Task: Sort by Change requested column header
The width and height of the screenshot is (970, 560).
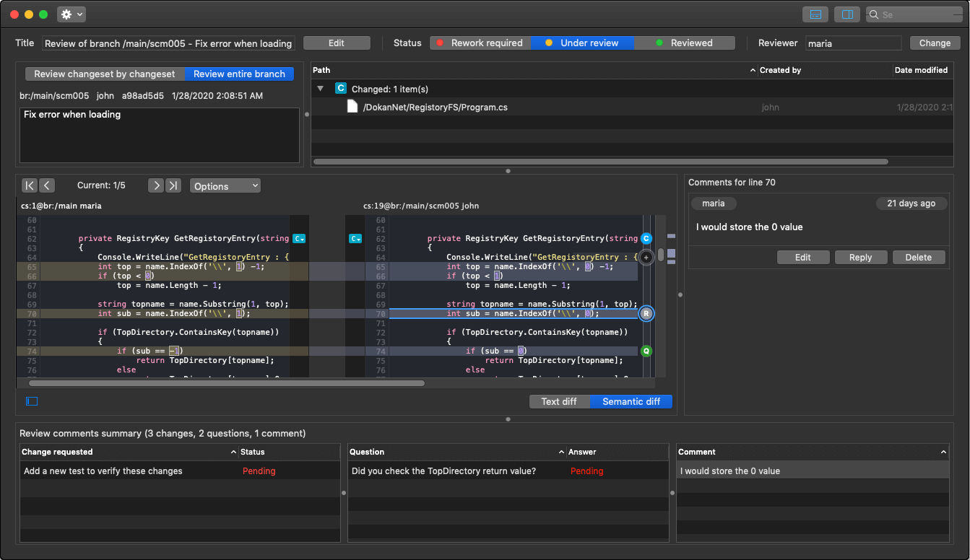Action: [x=129, y=452]
